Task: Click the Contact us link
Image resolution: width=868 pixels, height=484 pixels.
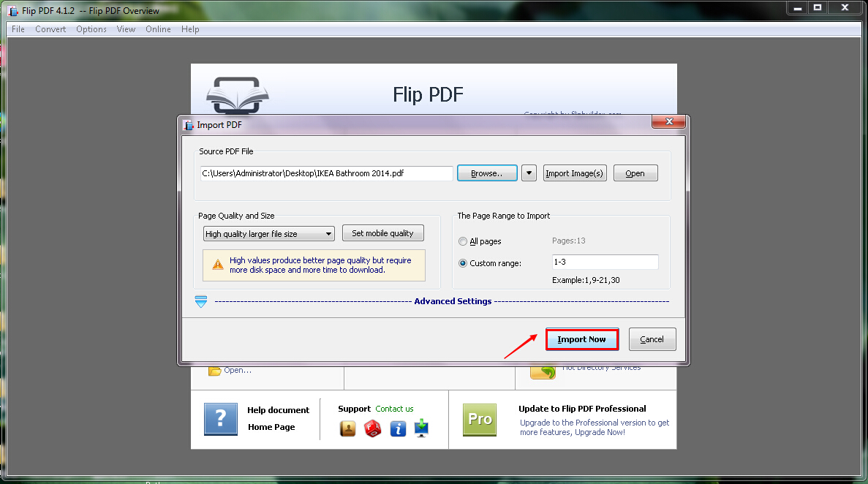Action: 394,409
